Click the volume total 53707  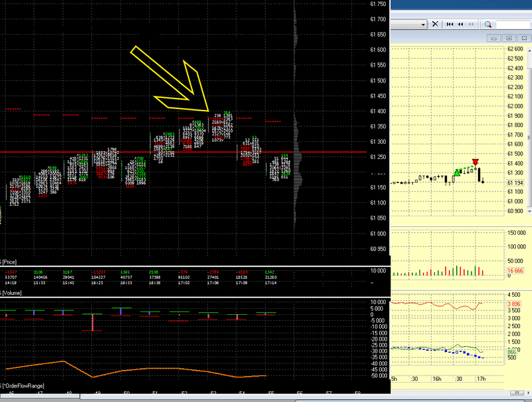coord(11,278)
